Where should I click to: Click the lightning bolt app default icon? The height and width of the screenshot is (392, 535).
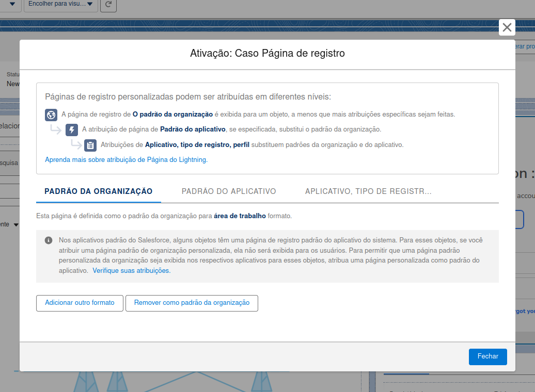tap(72, 129)
